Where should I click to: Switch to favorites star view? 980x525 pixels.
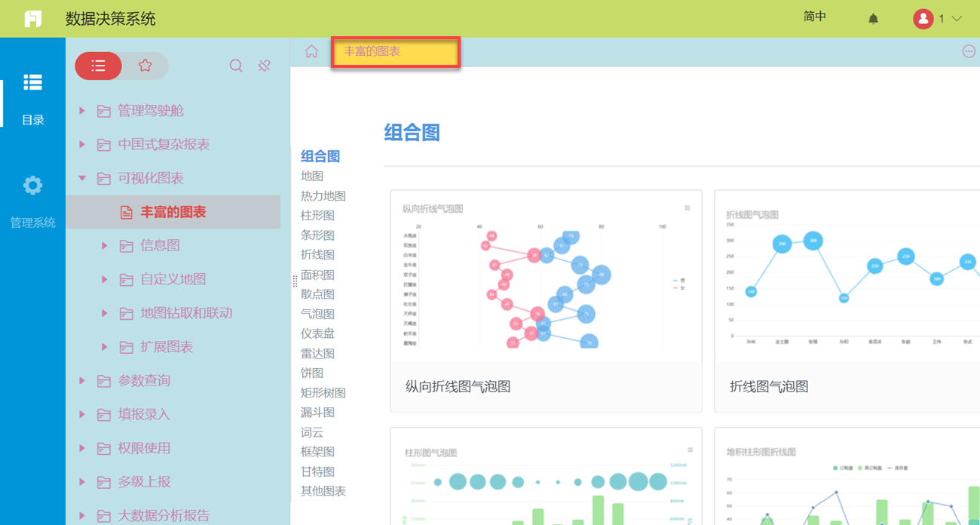point(145,66)
